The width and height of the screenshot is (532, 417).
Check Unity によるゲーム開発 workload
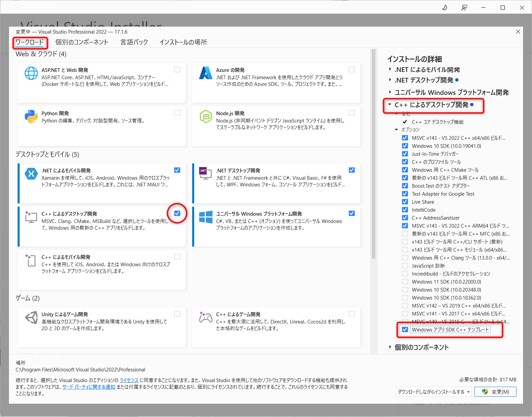[177, 314]
